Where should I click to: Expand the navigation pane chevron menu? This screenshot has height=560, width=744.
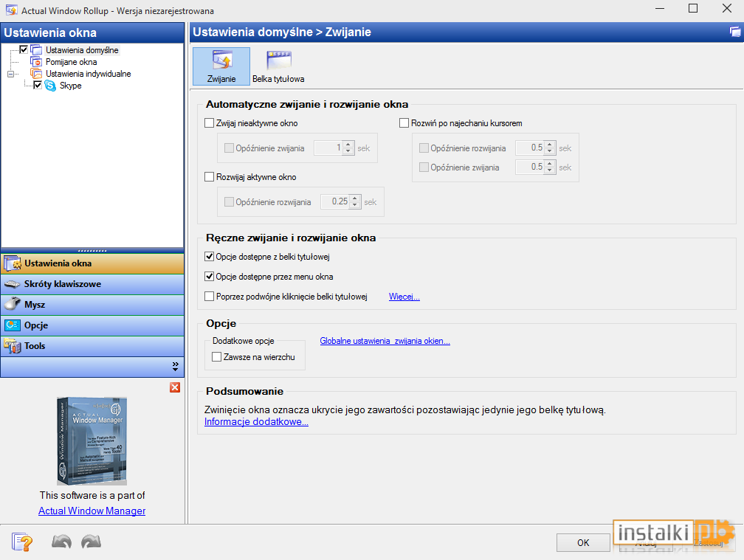pyautogui.click(x=175, y=367)
